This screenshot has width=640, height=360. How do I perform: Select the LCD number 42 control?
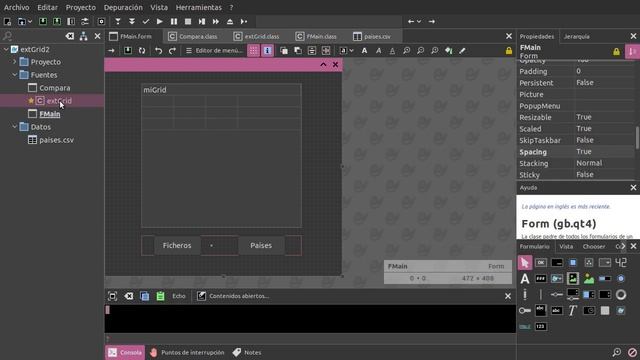[x=621, y=262]
